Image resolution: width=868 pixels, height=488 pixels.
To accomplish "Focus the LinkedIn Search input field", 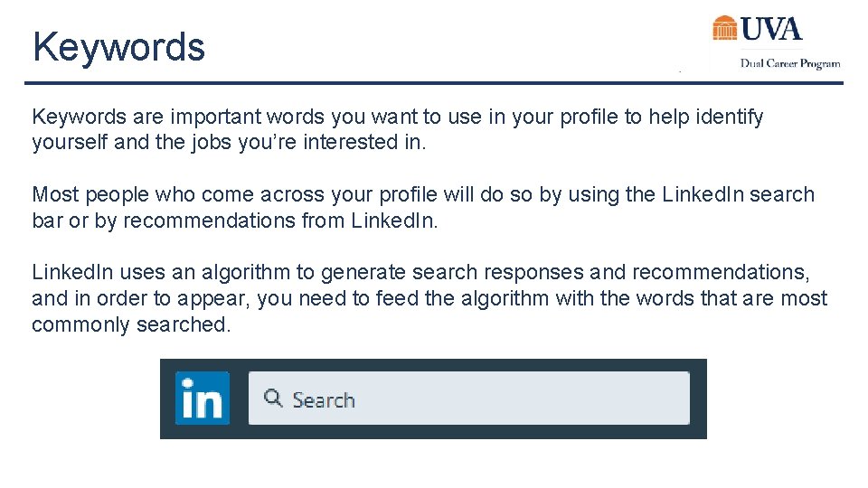I will tap(469, 399).
